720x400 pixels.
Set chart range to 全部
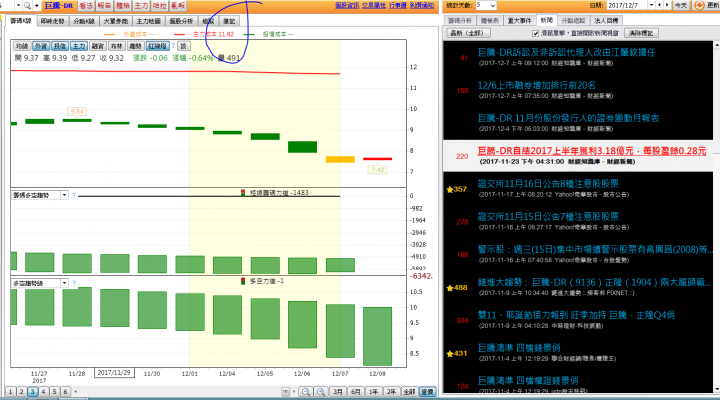click(x=409, y=392)
